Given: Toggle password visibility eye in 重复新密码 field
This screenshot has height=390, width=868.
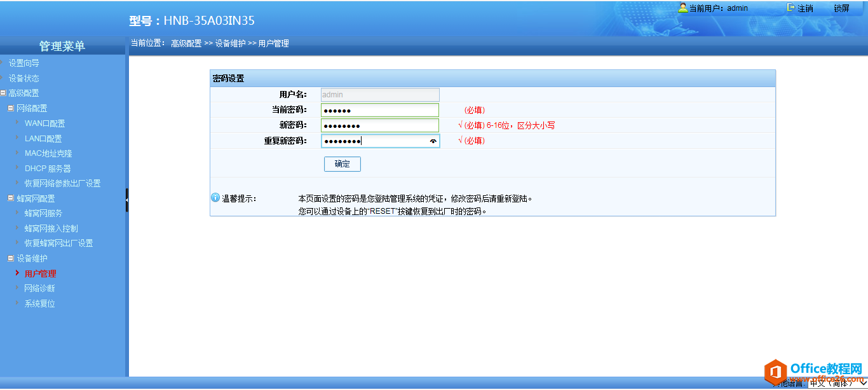Looking at the screenshot, I should pyautogui.click(x=433, y=141).
